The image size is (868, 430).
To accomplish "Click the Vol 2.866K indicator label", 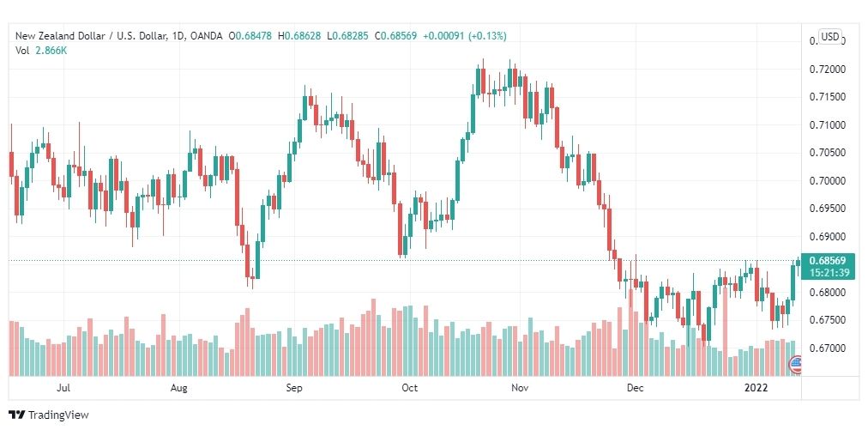I will click(x=41, y=50).
